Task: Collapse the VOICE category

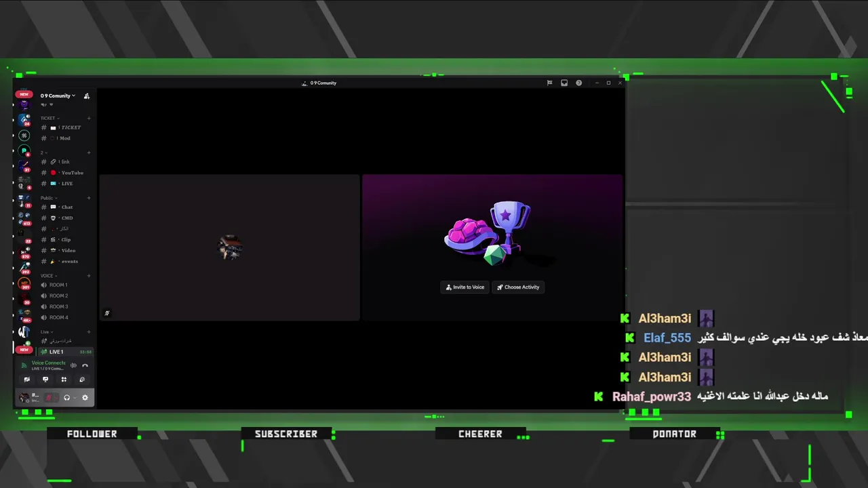Action: [47, 276]
